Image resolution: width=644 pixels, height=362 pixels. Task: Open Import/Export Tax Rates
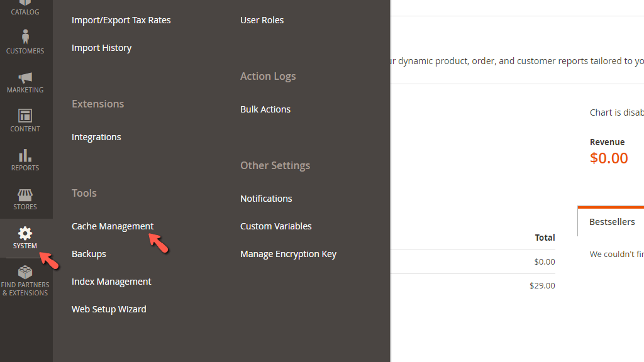[x=121, y=19]
